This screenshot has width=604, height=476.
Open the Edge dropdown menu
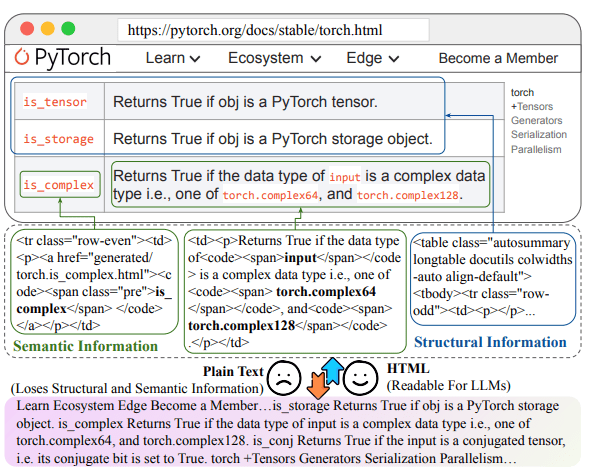coord(371,58)
